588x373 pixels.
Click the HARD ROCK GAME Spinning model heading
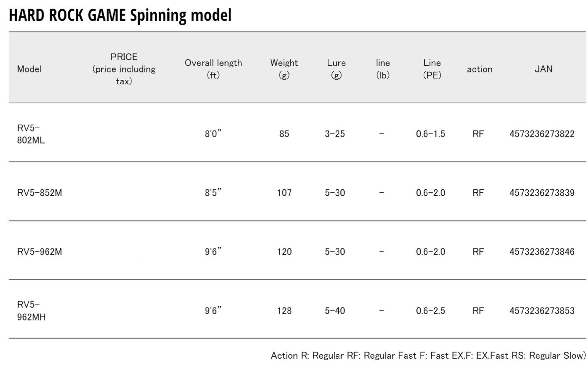pyautogui.click(x=120, y=15)
